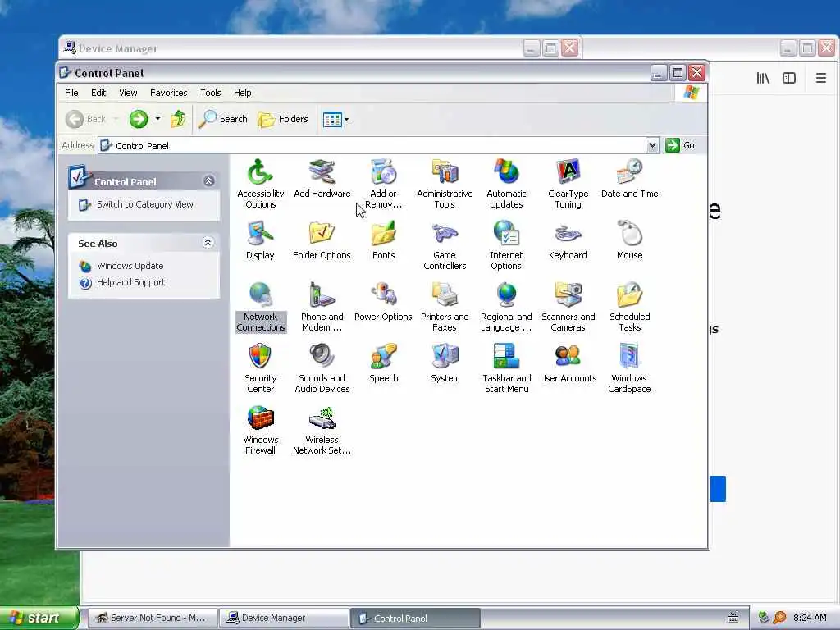Open Windows CardSpace icon

point(629,368)
